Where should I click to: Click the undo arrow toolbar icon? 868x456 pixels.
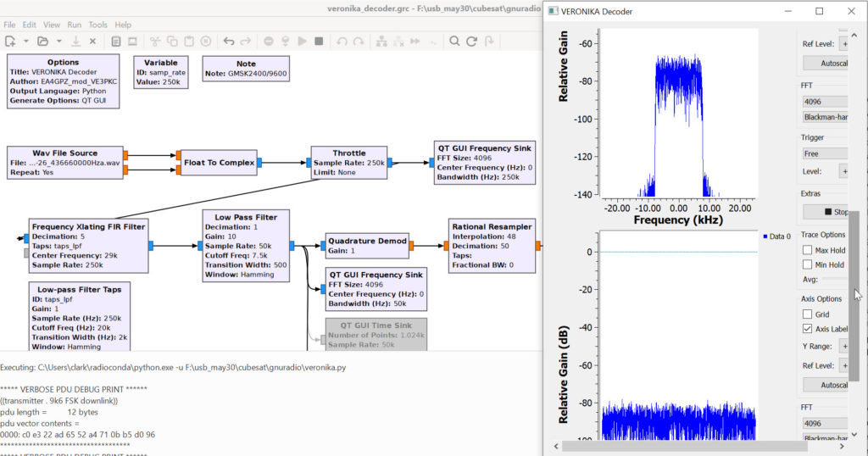228,41
